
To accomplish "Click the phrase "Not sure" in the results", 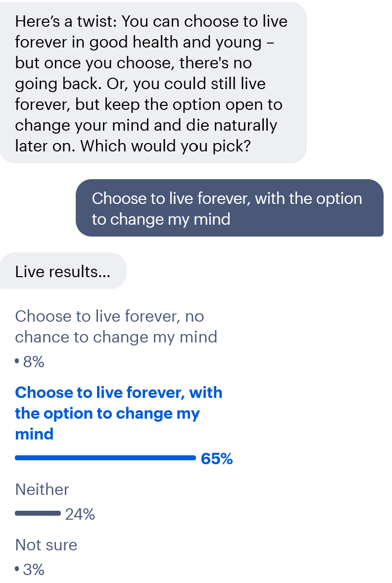I will 46,545.
